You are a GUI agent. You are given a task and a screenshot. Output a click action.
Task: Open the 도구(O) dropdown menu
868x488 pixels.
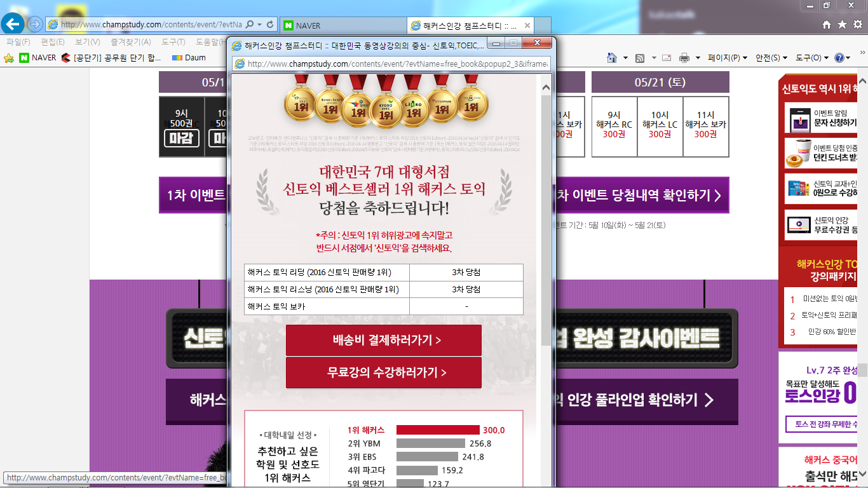(x=812, y=58)
